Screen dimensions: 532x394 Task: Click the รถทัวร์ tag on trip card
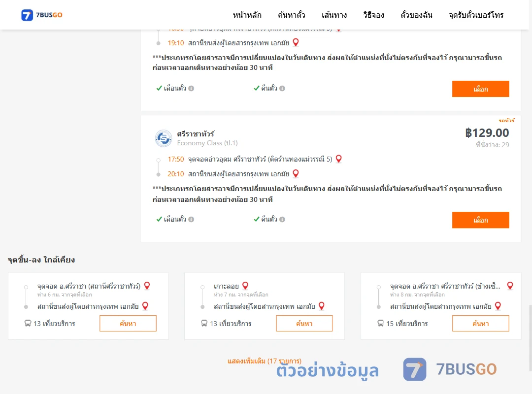pyautogui.click(x=507, y=121)
